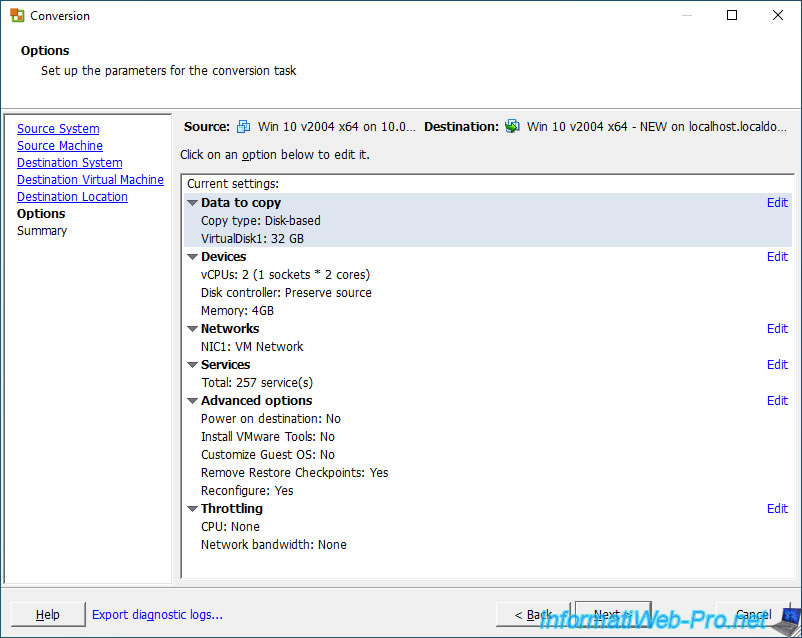Image resolution: width=802 pixels, height=638 pixels.
Task: Open the Destination Location step
Action: [72, 197]
